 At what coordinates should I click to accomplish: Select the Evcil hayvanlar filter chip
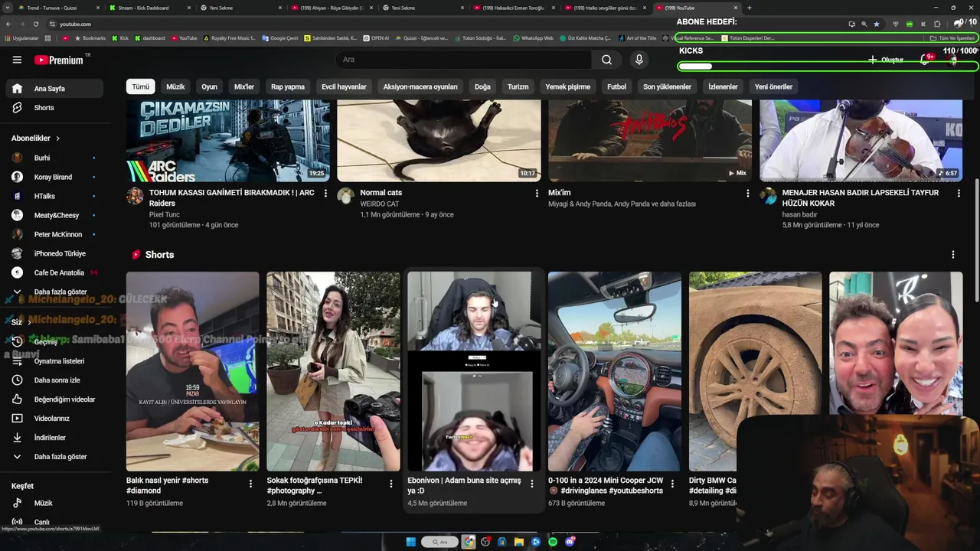click(344, 86)
